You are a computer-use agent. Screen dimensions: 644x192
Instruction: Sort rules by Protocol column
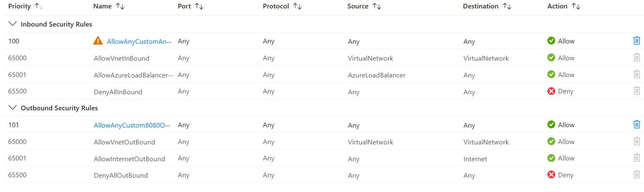(x=282, y=6)
